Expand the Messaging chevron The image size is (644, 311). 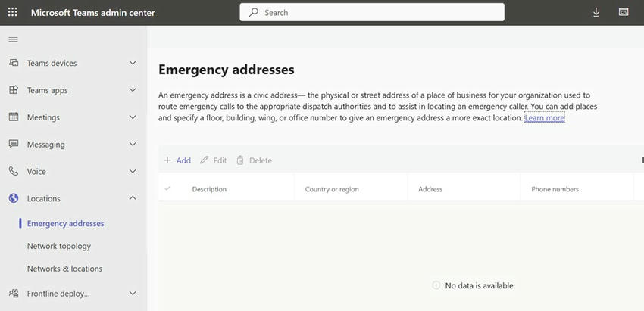[x=133, y=144]
